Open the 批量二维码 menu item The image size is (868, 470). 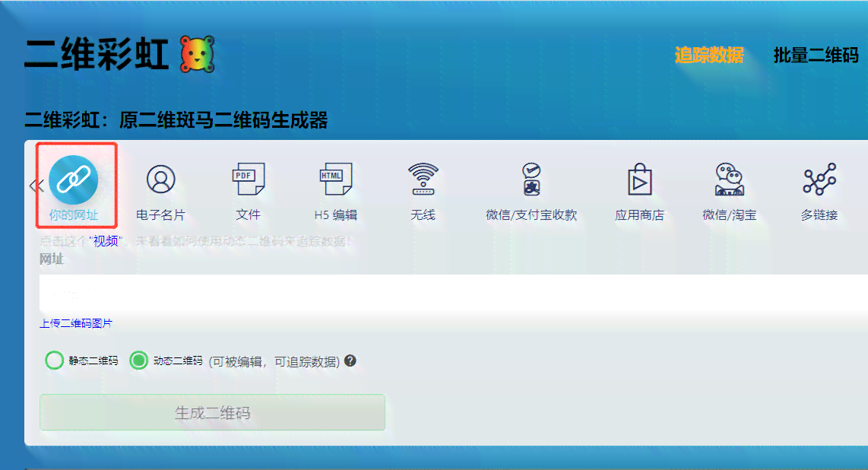[816, 55]
